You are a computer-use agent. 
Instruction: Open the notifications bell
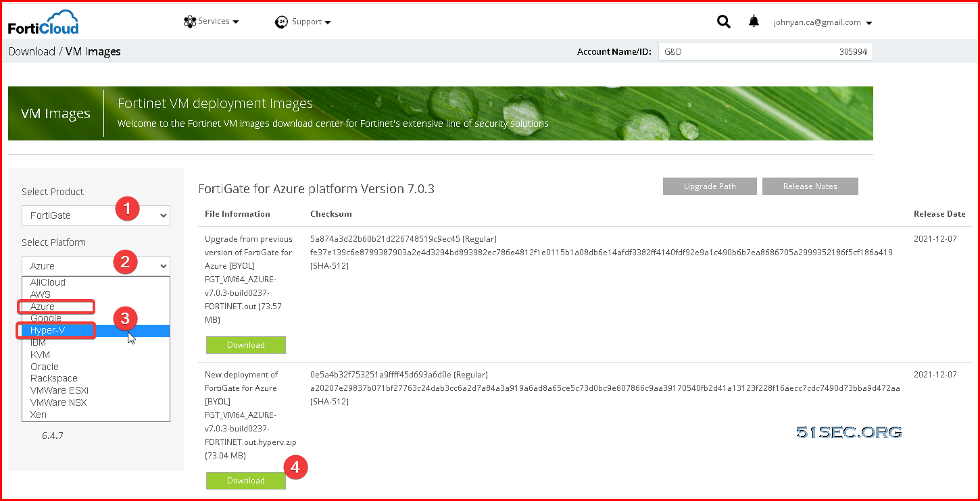(754, 22)
